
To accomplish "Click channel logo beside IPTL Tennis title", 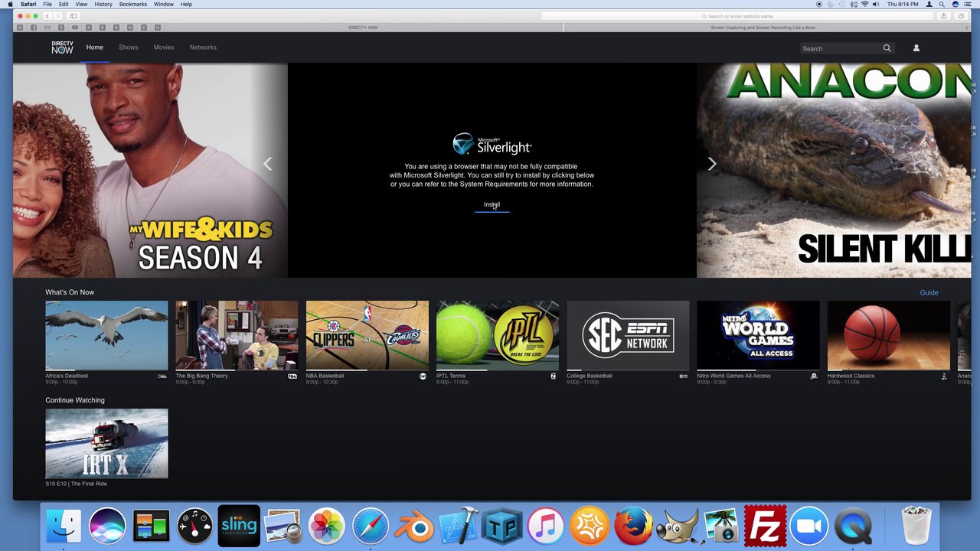I will click(554, 377).
